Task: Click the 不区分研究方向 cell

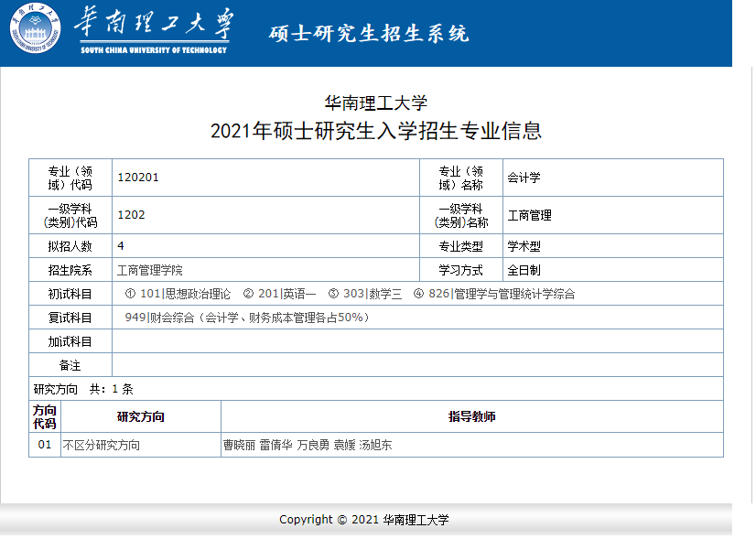Action: [x=141, y=445]
